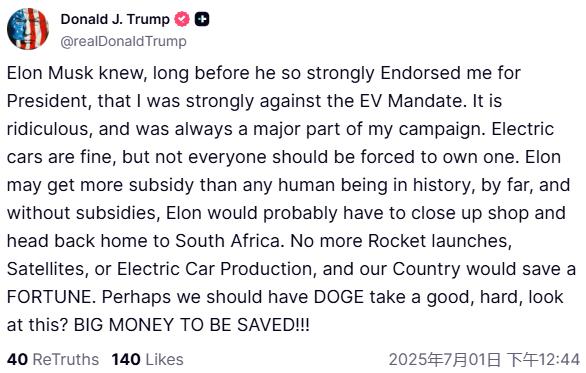586x373 pixels.
Task: Click "BIG MONEY TO BE SAVED!!!" text
Action: coord(192,325)
